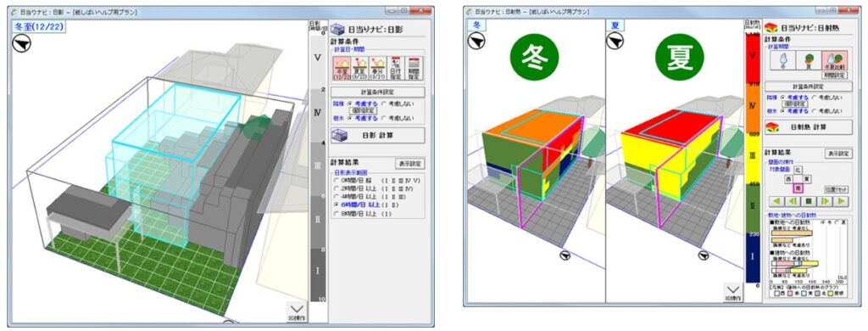Expand the 3D操作 chevron in the shadow window
Image resolution: width=868 pixels, height=331 pixels.
(298, 311)
